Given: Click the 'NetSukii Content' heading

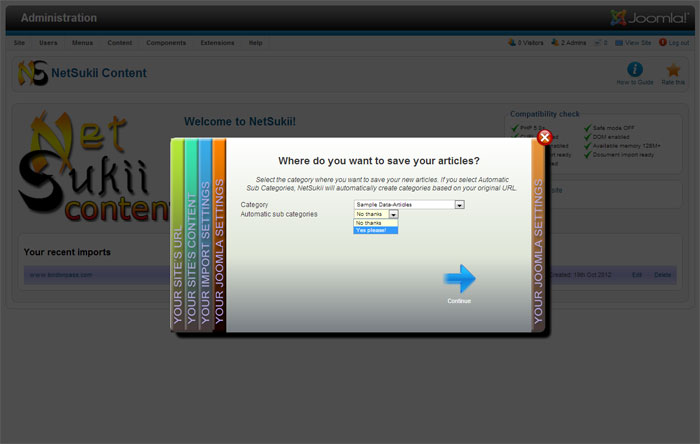Looking at the screenshot, I should pyautogui.click(x=99, y=73).
